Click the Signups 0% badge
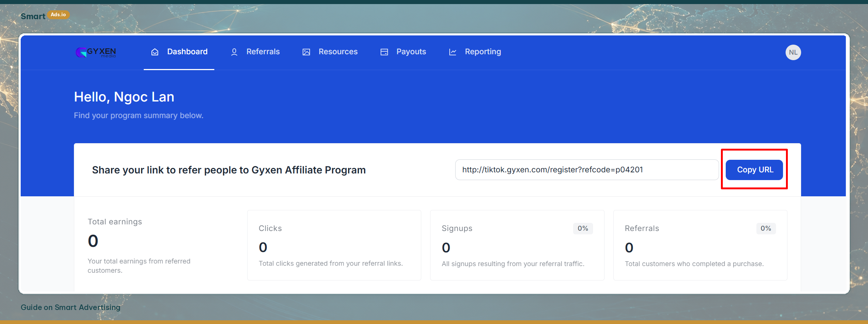This screenshot has height=324, width=868. point(583,228)
